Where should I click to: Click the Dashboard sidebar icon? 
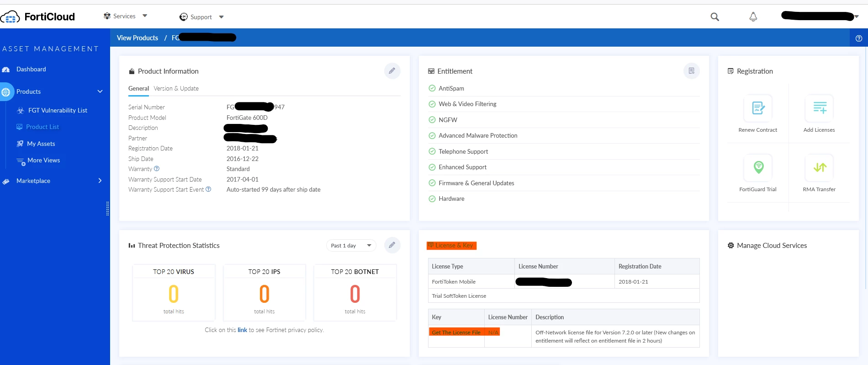[6, 70]
